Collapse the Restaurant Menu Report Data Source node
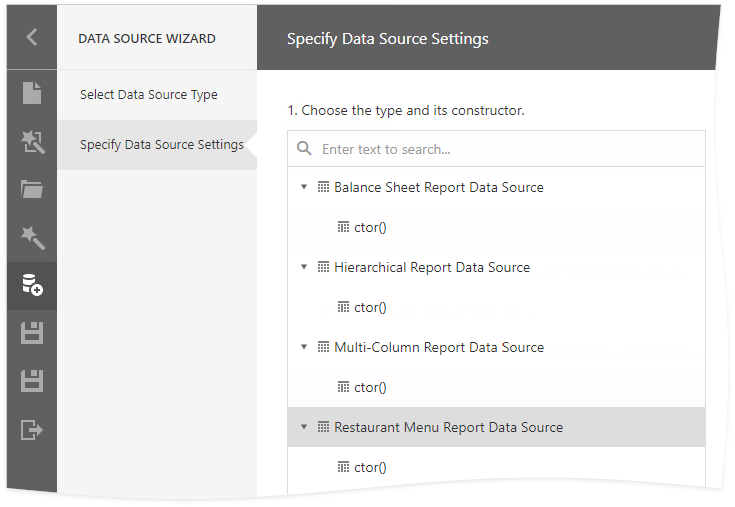This screenshot has height=507, width=735. (x=304, y=427)
